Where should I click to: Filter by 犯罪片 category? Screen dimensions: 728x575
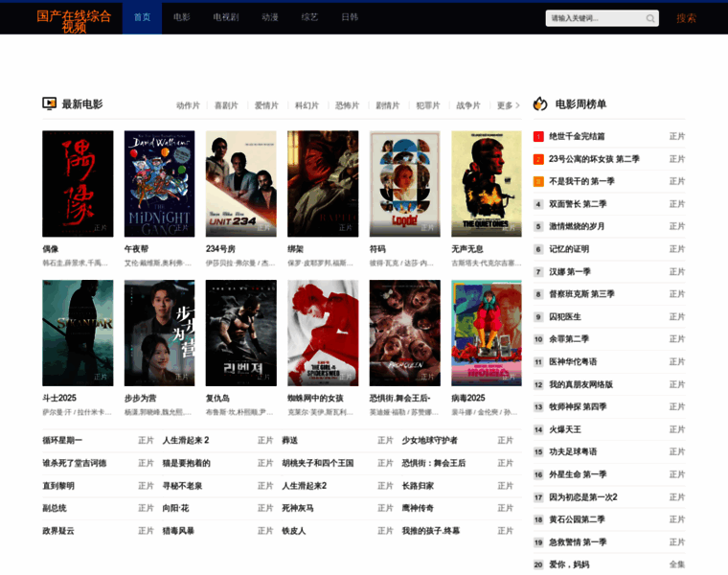428,105
